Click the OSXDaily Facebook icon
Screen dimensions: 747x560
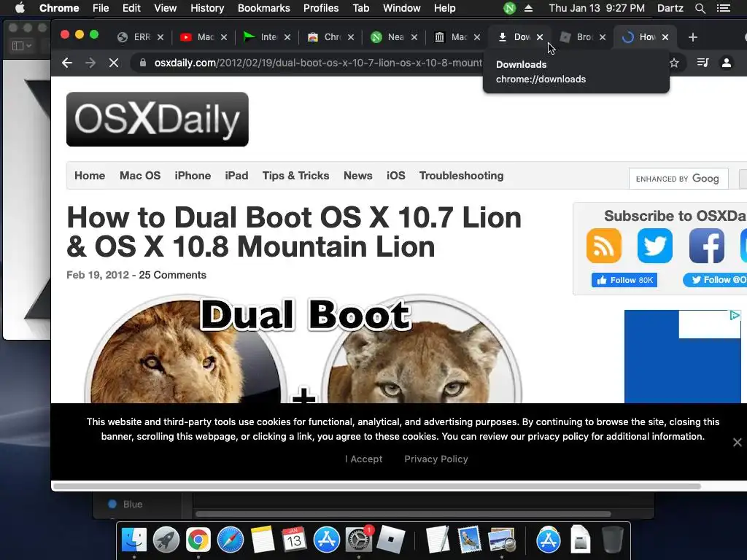(x=706, y=246)
